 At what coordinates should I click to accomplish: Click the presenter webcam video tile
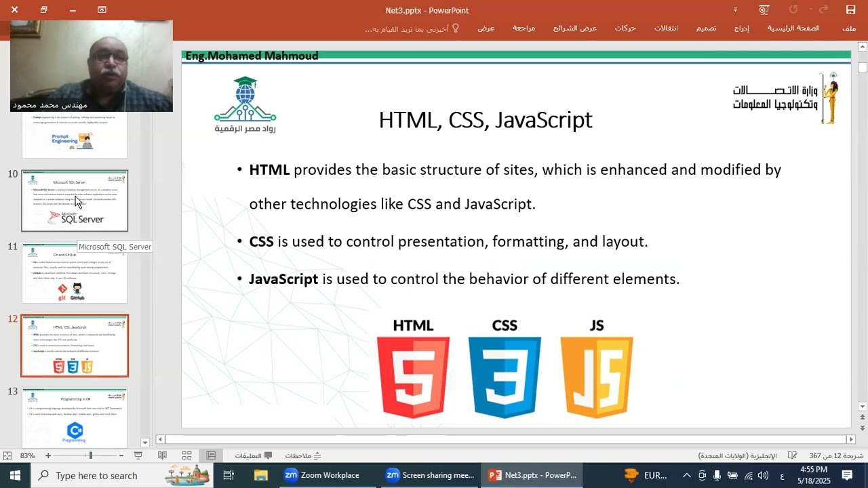[92, 66]
